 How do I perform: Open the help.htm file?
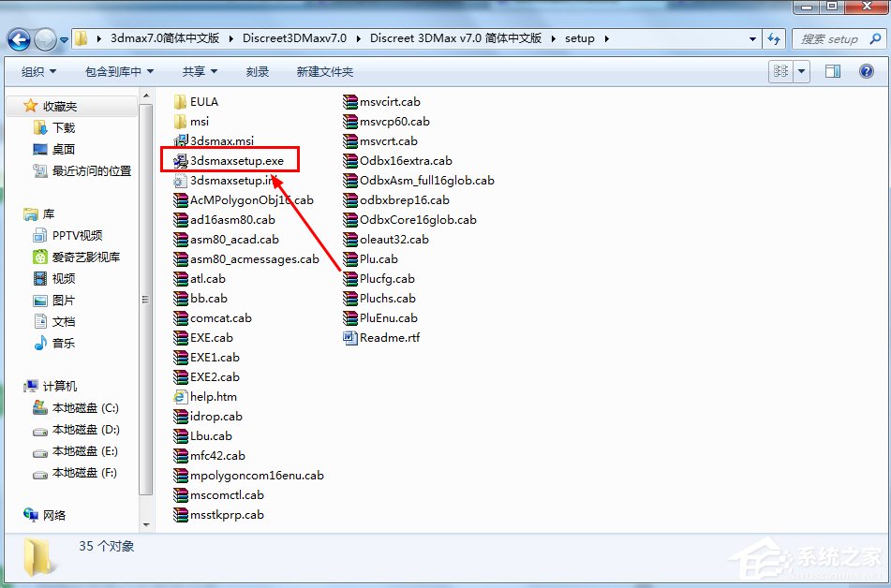click(213, 396)
